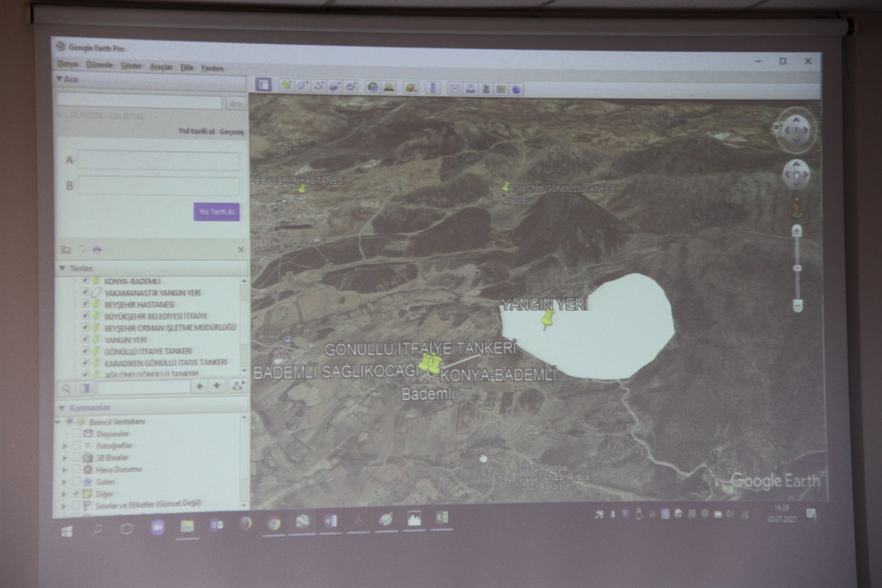Click the email toolbar icon

[455, 88]
